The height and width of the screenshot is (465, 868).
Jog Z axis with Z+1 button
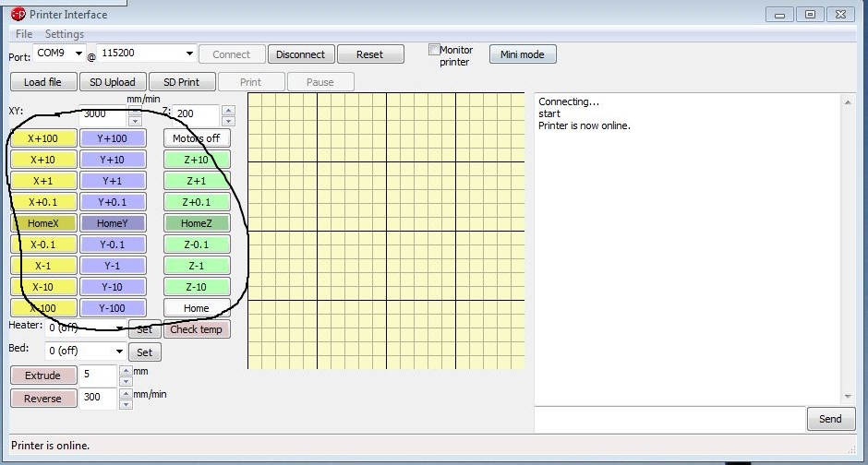tap(197, 181)
